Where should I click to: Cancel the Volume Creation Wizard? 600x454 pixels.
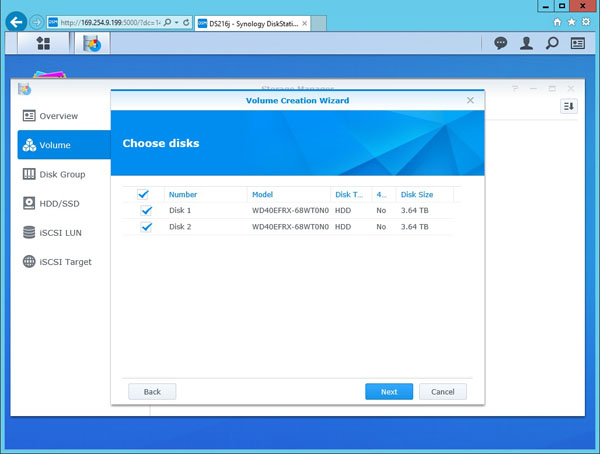(442, 391)
